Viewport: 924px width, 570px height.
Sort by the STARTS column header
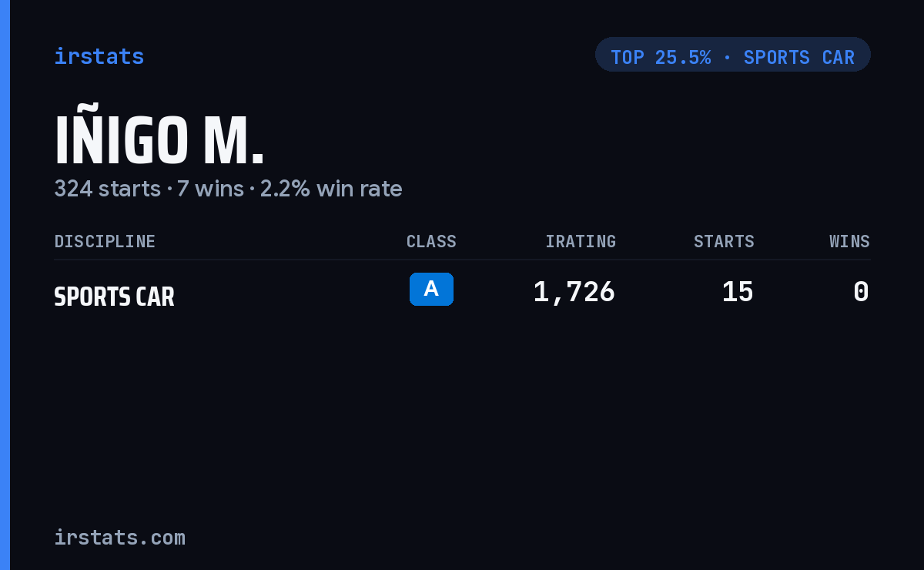[x=724, y=242]
